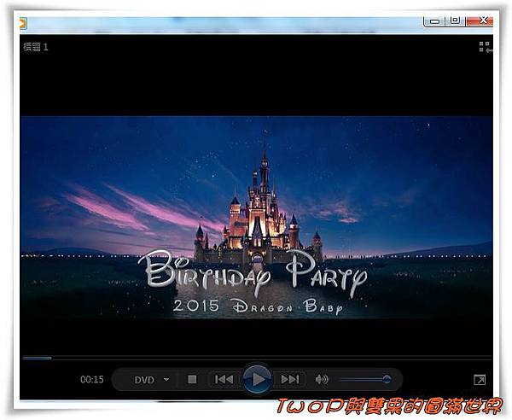Image resolution: width=512 pixels, height=420 pixels.
Task: Toggle full screen view icon
Action: (x=480, y=380)
